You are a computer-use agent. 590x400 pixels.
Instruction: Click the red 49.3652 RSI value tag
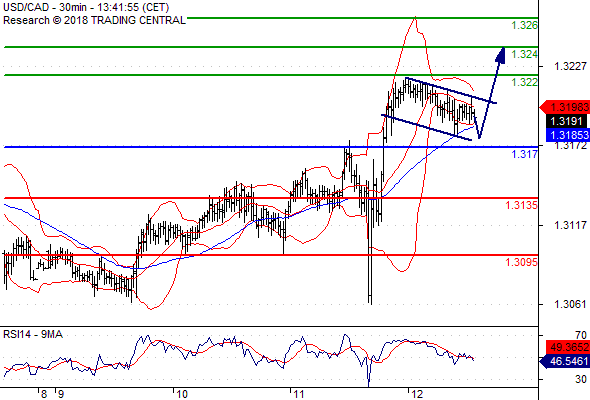(x=568, y=347)
